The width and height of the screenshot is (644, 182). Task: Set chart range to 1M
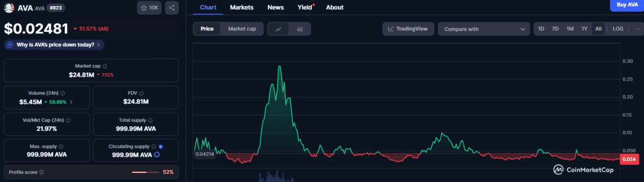pyautogui.click(x=570, y=29)
